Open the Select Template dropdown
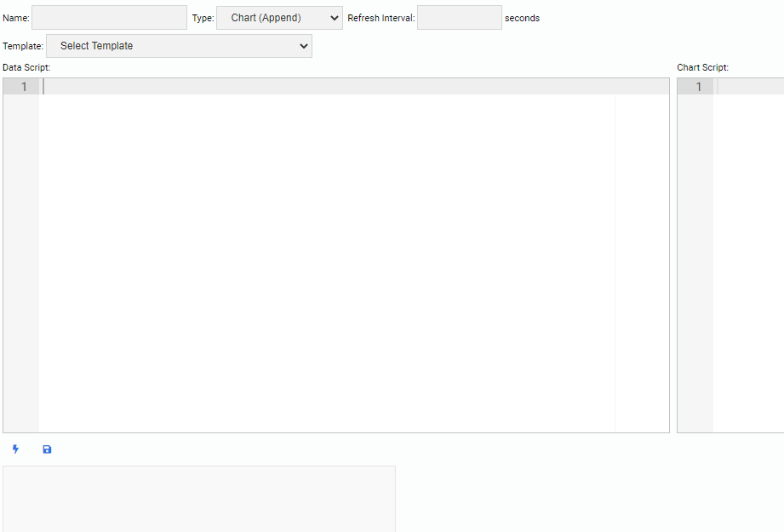Screen dimensions: 784x532 pyautogui.click(x=179, y=46)
